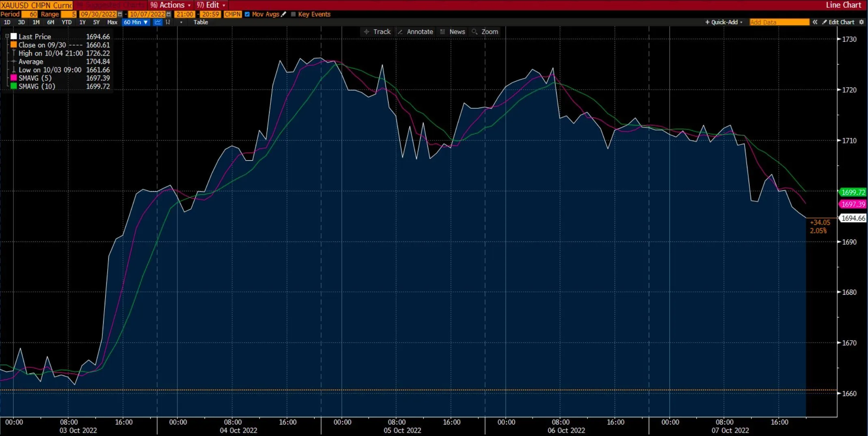Viewport: 868px width, 436px height.
Task: Collapse the Last Price legend box
Action: [7, 36]
